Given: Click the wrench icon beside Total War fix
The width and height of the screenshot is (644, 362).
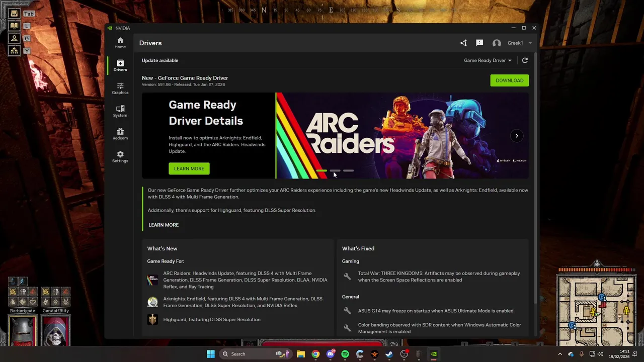Looking at the screenshot, I should coord(347,277).
